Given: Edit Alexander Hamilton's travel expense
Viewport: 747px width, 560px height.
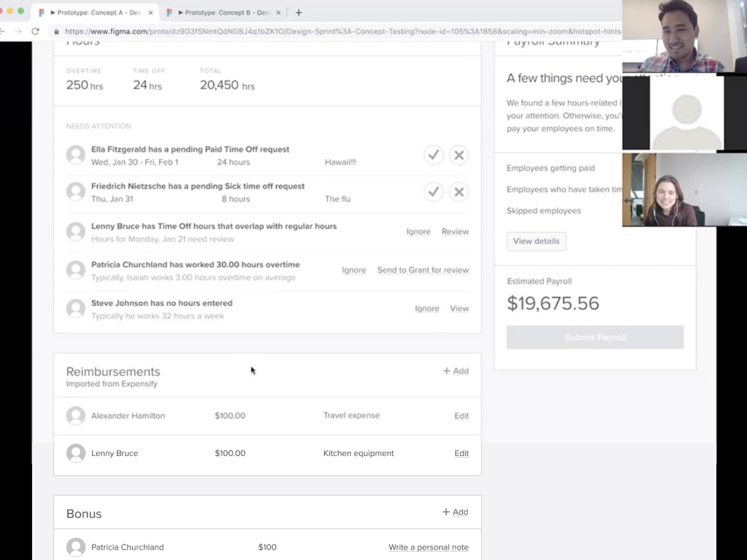Looking at the screenshot, I should pos(461,416).
